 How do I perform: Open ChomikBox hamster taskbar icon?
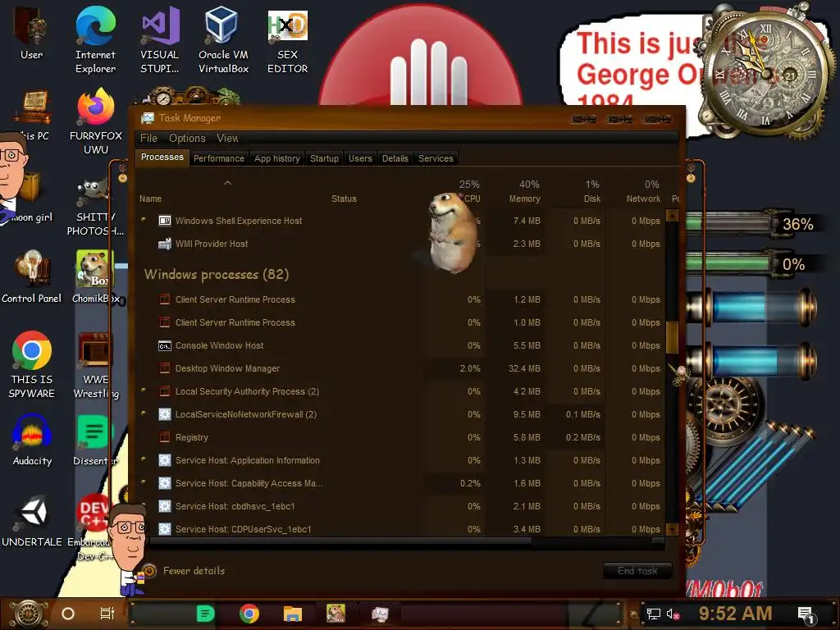pyautogui.click(x=336, y=614)
